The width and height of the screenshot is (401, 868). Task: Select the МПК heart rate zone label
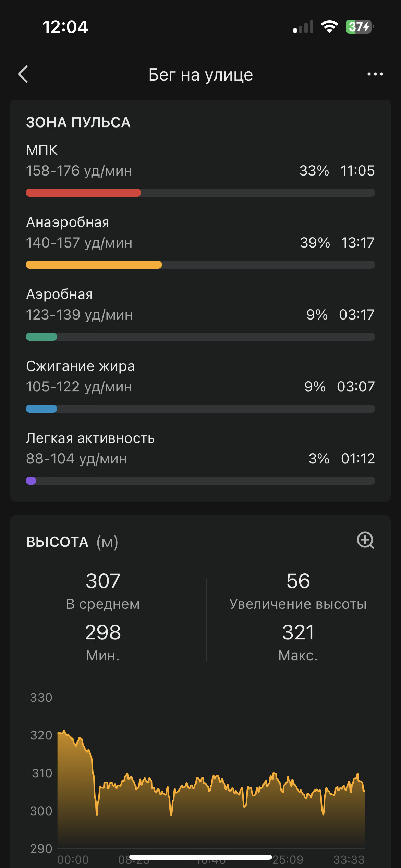pos(42,150)
